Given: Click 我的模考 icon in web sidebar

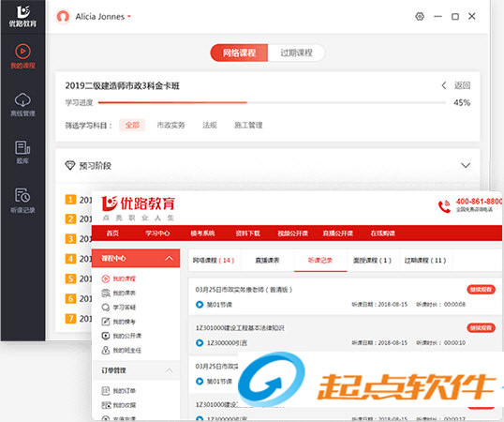Looking at the screenshot, I should (106, 322).
